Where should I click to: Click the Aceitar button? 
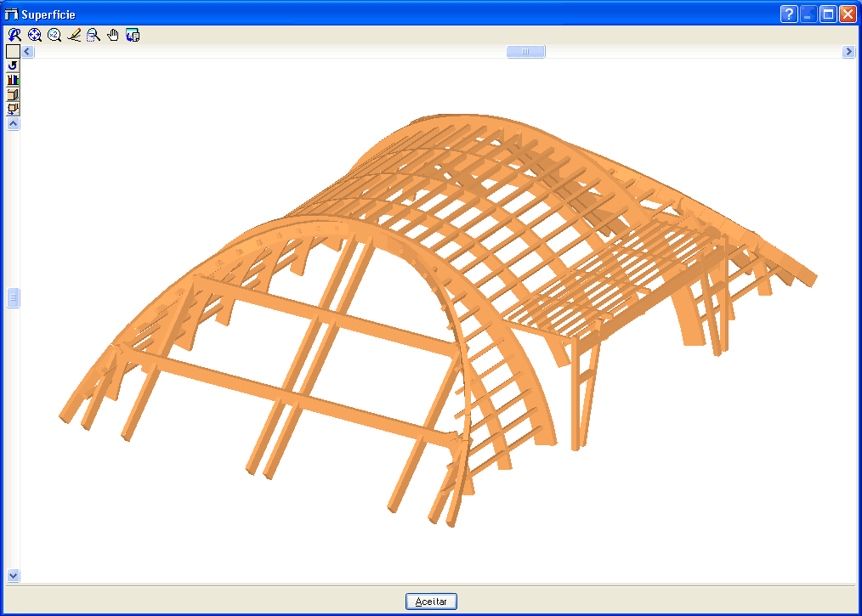[x=431, y=602]
